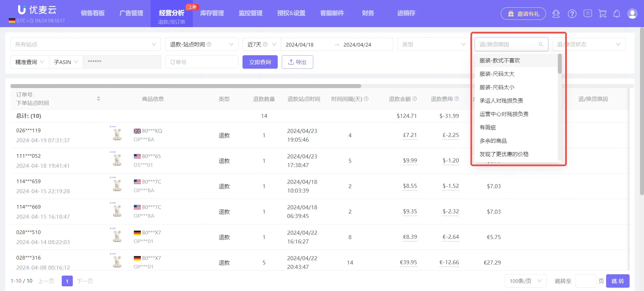Image resolution: width=644 pixels, height=291 pixels.
Task: Click the help icon next to 退款费用
Action: point(457,99)
